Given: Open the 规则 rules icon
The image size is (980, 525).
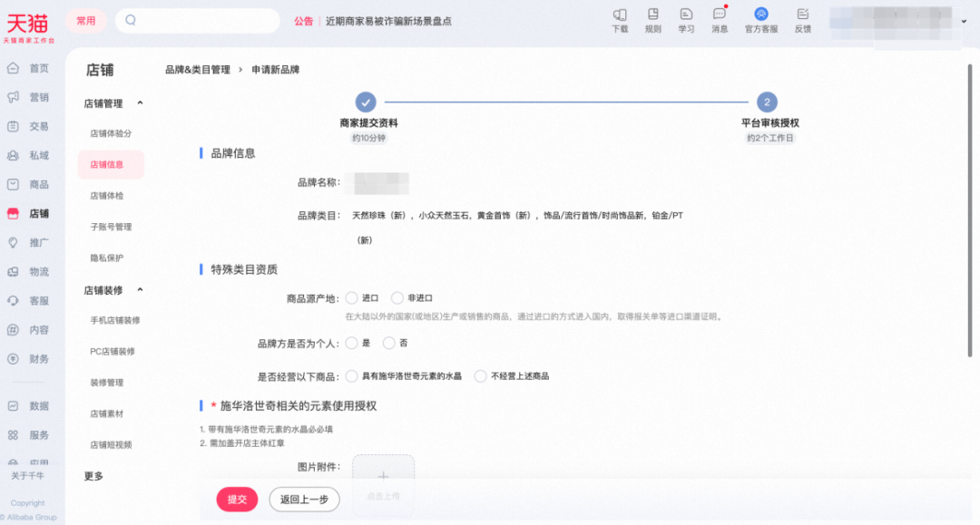Looking at the screenshot, I should (652, 15).
